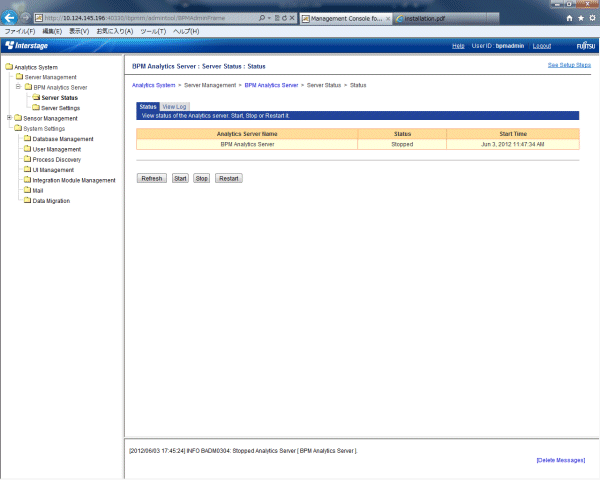
Task: Select System Settings tree item
Action: click(x=44, y=129)
